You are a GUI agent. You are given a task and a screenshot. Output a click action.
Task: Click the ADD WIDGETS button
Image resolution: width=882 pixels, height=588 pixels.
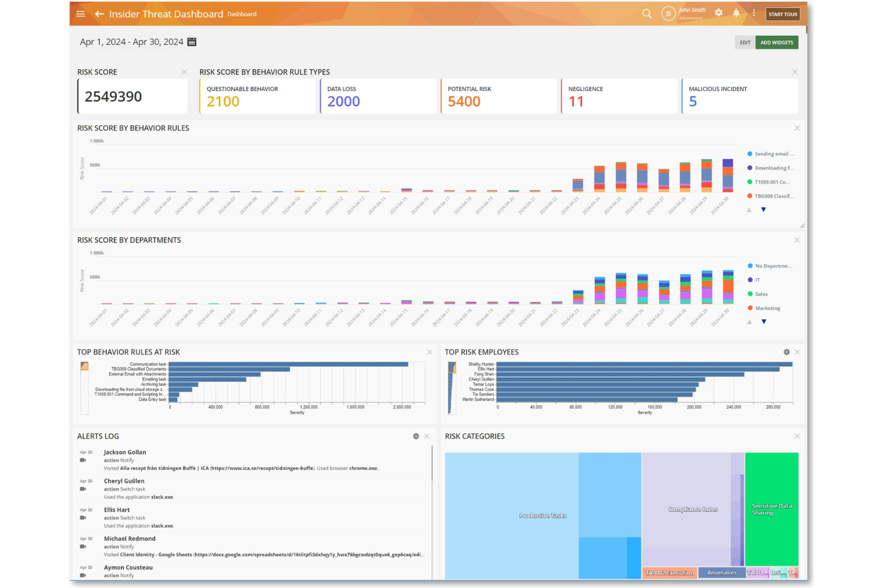click(x=777, y=42)
